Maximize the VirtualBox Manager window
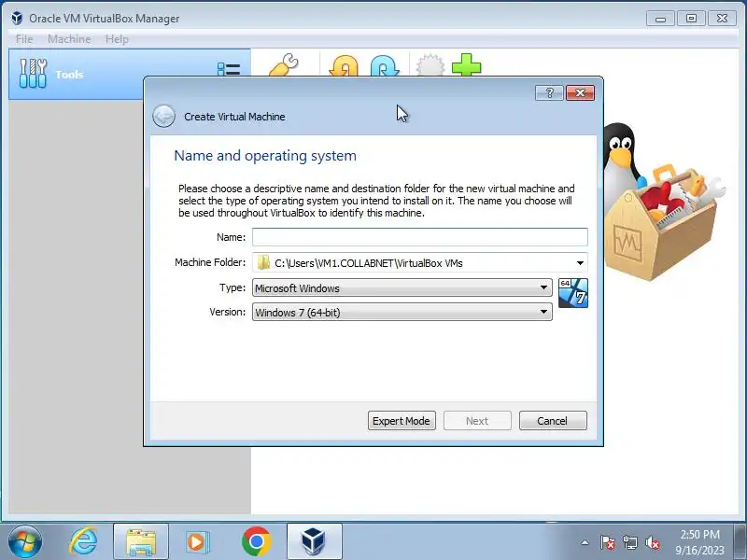Screen dimensions: 747x560 691,19
